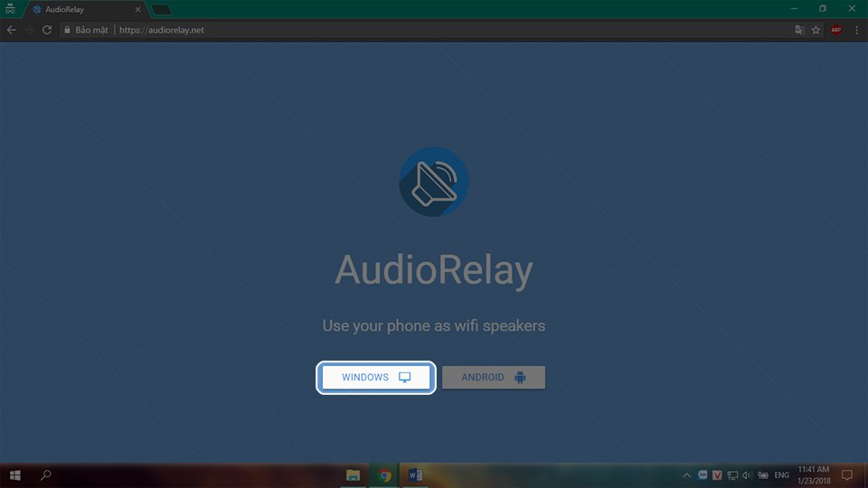Switch input language via ENG indicator
This screenshot has height=488, width=868.
click(781, 475)
